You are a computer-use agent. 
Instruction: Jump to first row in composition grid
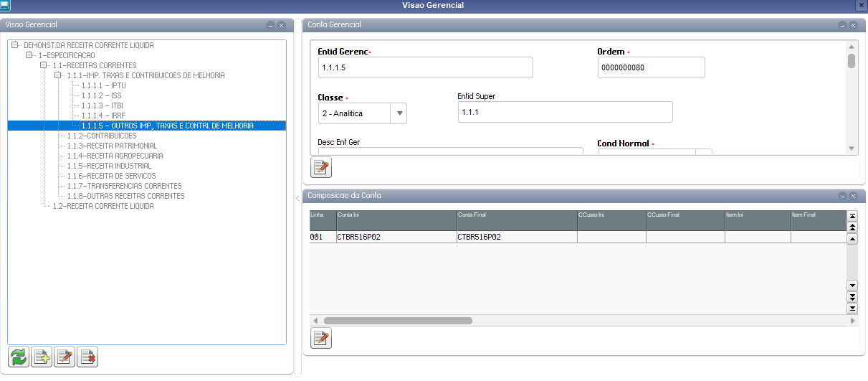pos(852,216)
